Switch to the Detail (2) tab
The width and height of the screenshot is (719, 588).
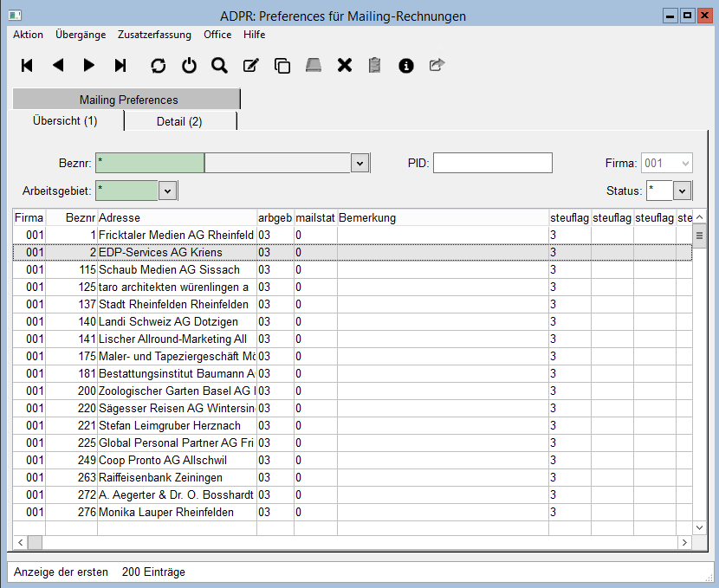point(179,121)
